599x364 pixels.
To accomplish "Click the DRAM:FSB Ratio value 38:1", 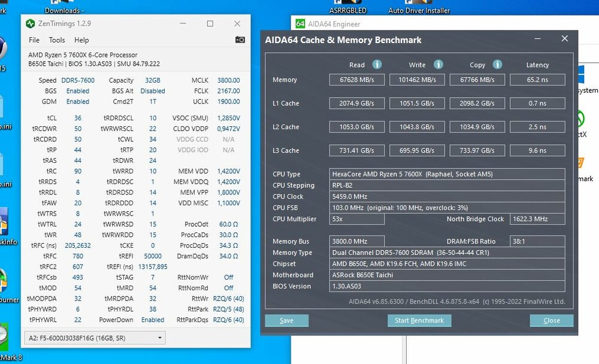I will pyautogui.click(x=537, y=241).
